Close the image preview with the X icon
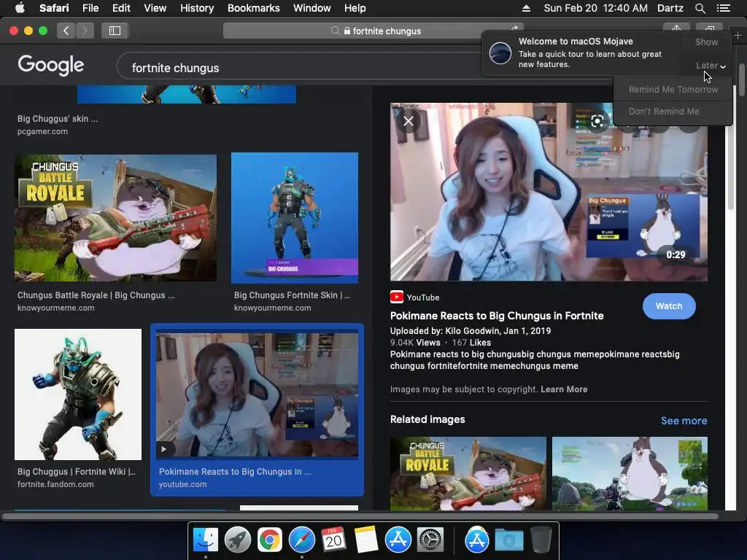747x560 pixels. 409,121
